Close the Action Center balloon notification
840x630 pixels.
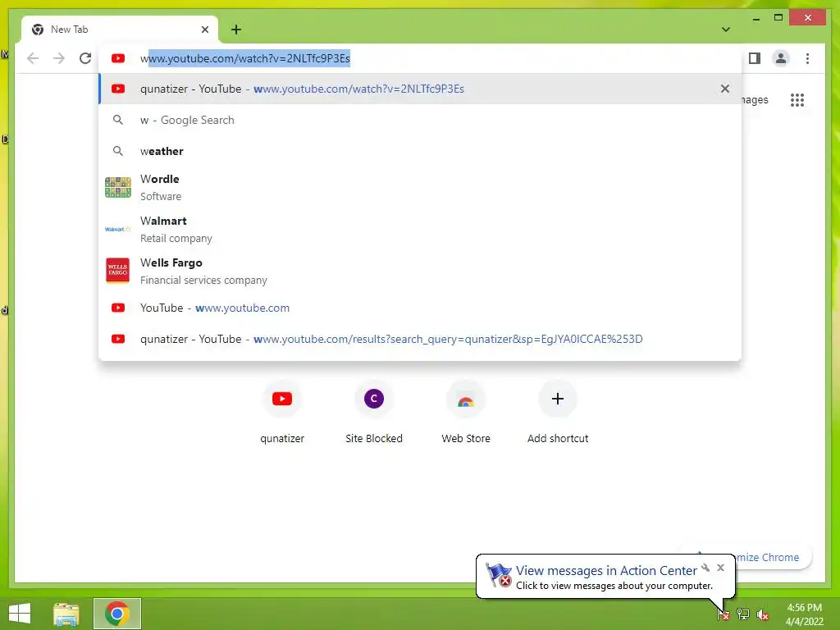(720, 568)
